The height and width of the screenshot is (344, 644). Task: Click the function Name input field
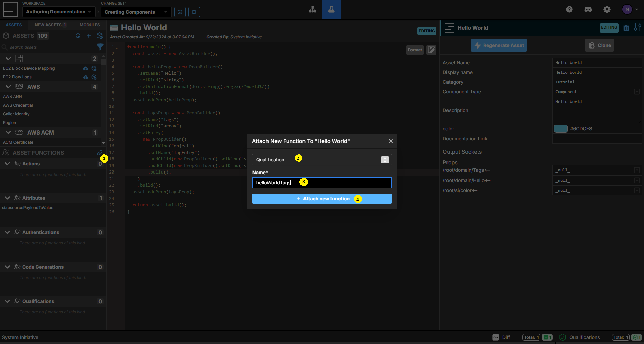click(322, 183)
